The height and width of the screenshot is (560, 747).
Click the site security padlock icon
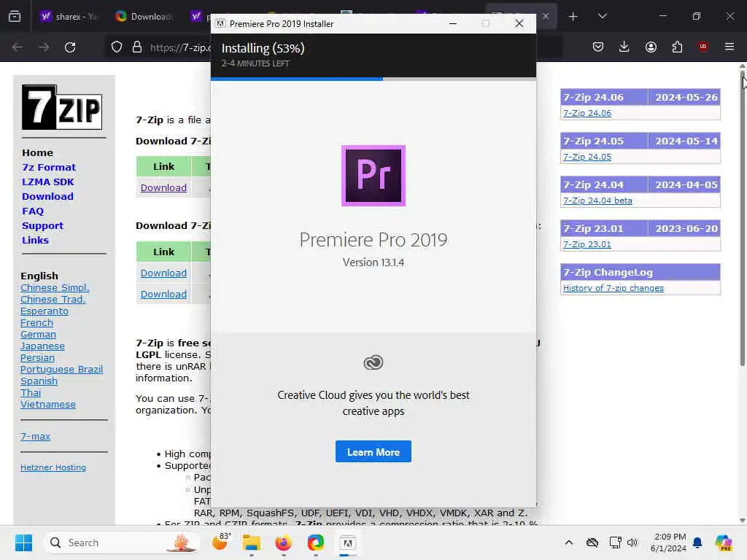click(x=137, y=47)
